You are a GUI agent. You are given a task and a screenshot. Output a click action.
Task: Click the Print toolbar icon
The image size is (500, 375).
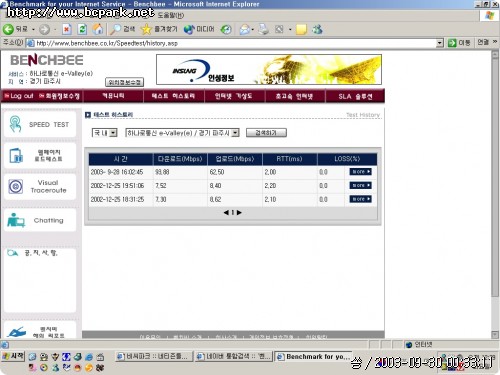point(263,29)
